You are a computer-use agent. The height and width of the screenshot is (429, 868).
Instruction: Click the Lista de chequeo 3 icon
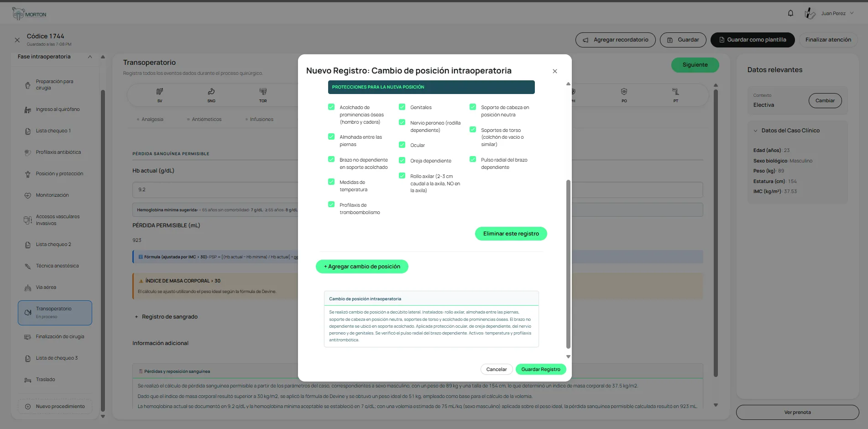click(28, 358)
